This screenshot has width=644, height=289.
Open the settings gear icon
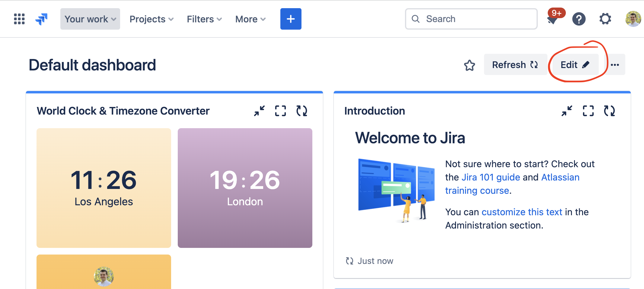click(605, 19)
